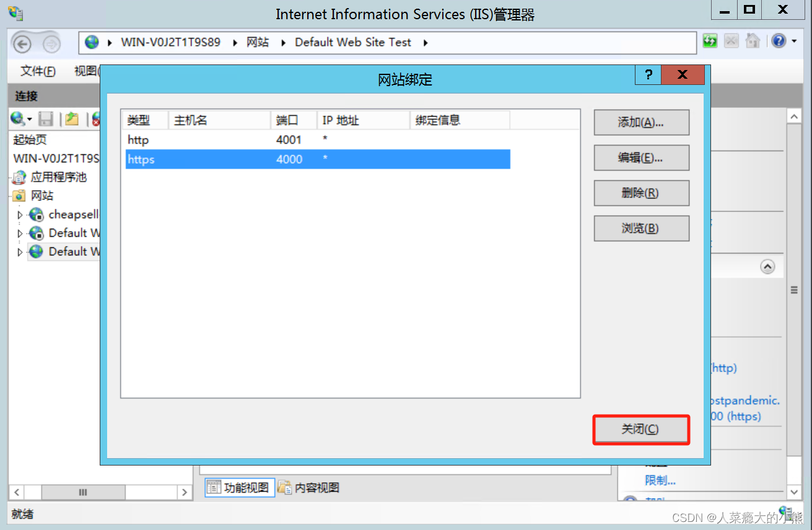Go to the home page icon
The height and width of the screenshot is (530, 812).
[x=753, y=42]
